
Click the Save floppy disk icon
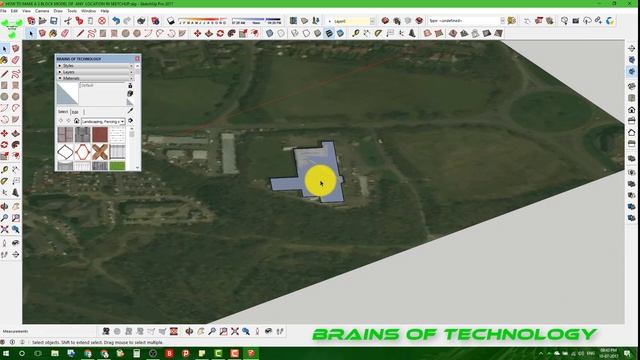pos(53,21)
